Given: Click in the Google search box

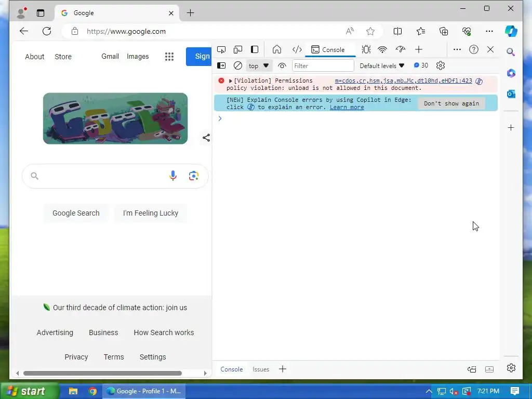Looking at the screenshot, I should pos(102,176).
